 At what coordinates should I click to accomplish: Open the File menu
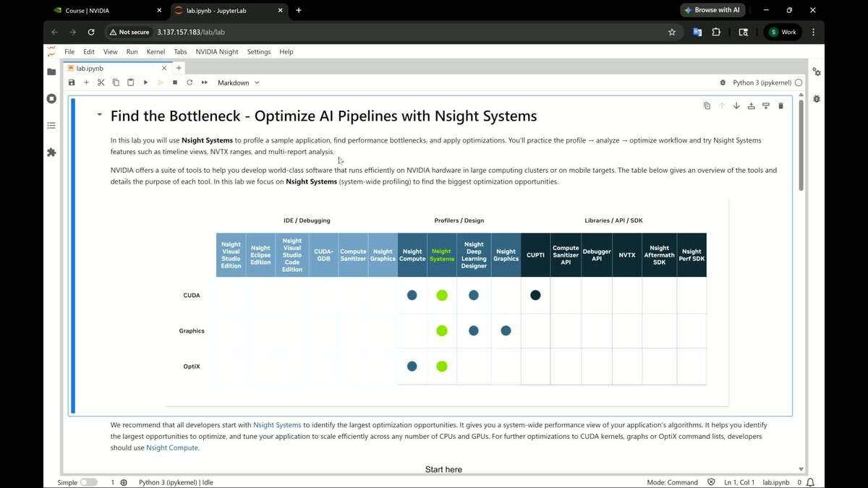click(69, 52)
